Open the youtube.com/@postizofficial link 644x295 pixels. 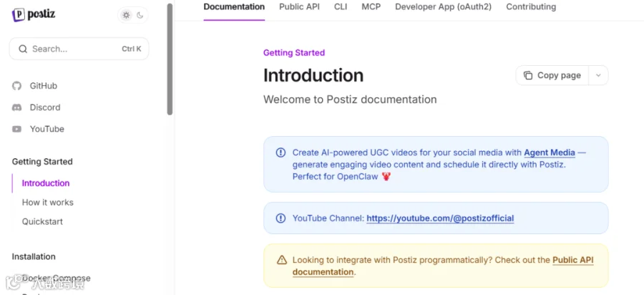(x=440, y=218)
